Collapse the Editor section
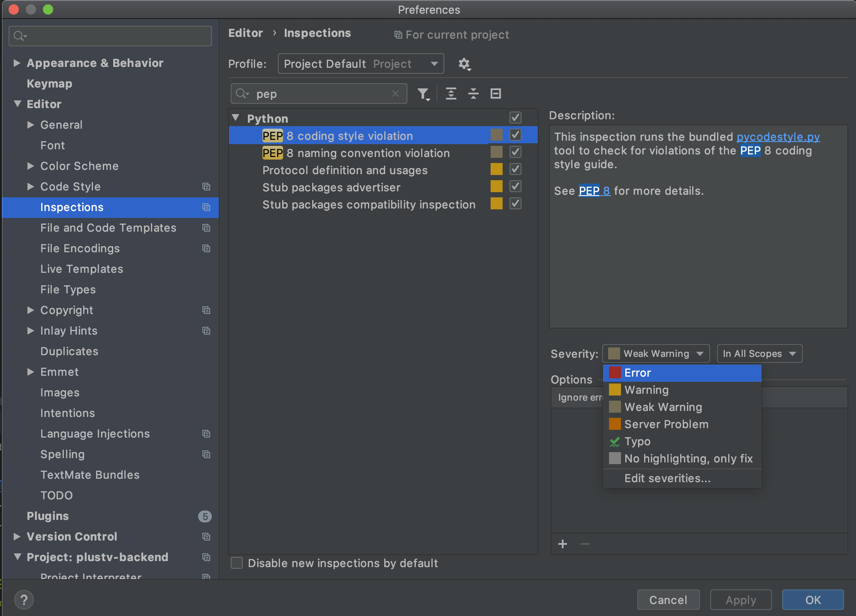This screenshot has width=856, height=616. click(17, 104)
